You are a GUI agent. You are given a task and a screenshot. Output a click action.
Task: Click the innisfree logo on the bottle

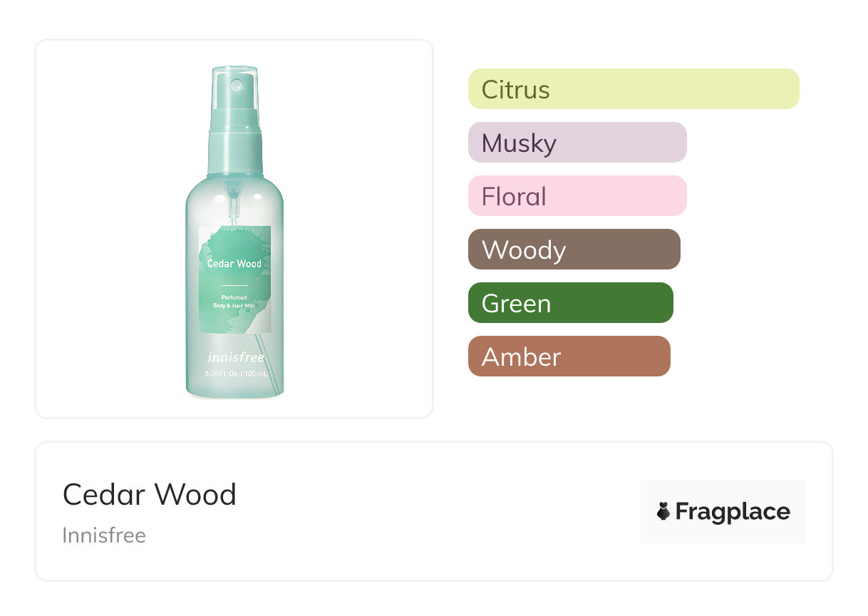(234, 358)
